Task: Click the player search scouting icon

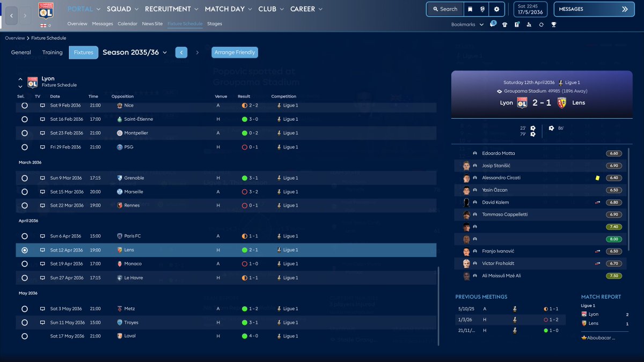Action: [x=529, y=24]
